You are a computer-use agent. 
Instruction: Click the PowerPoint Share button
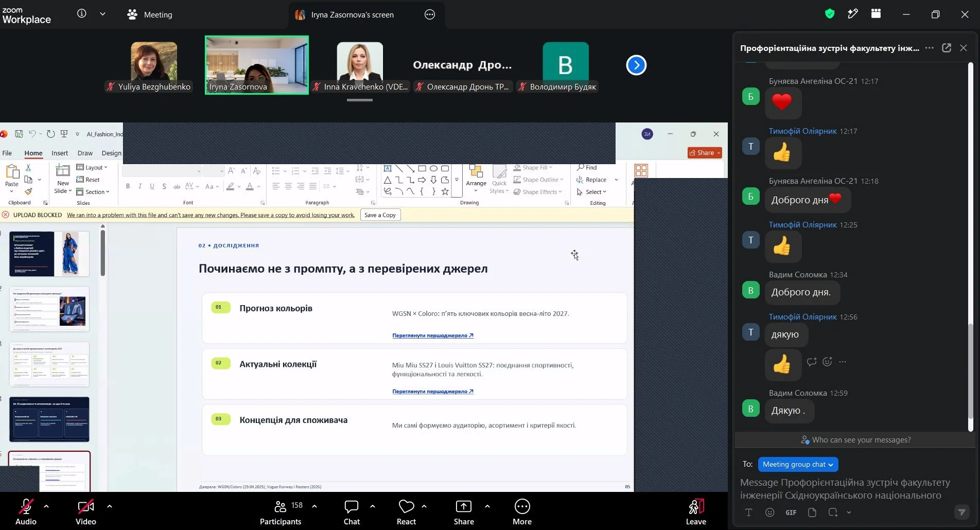click(705, 153)
